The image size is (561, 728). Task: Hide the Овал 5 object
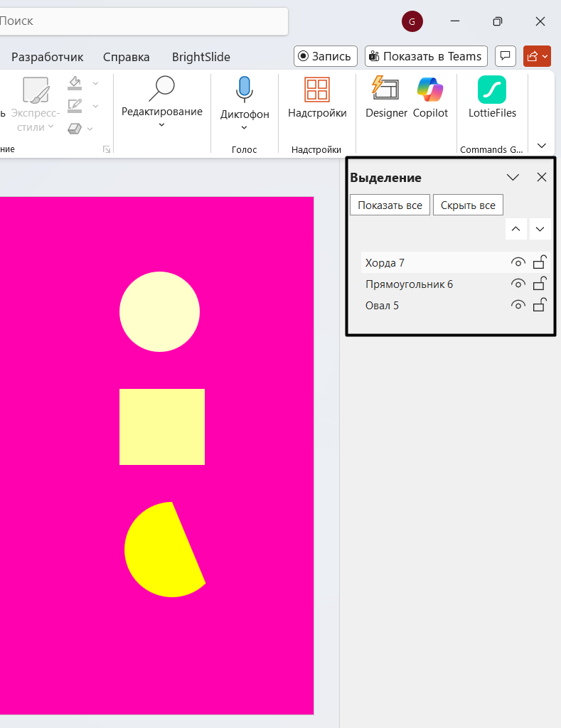pyautogui.click(x=518, y=304)
